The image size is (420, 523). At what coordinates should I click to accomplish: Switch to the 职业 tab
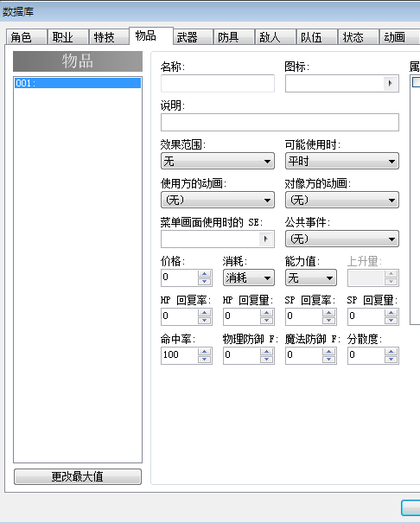(x=67, y=36)
